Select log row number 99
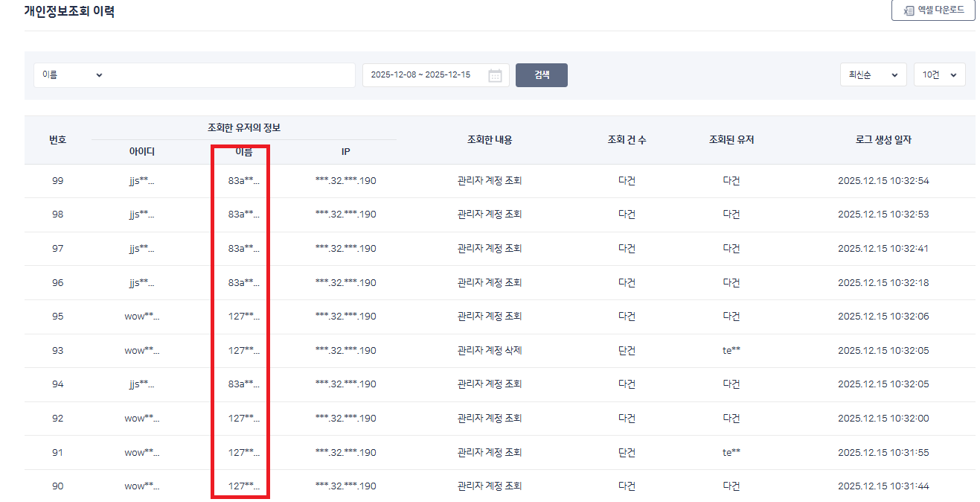The image size is (980, 502). click(58, 181)
